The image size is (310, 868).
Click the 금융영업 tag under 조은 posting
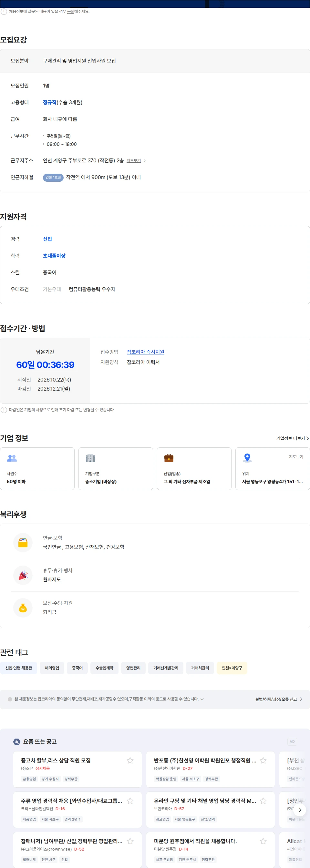tap(29, 779)
